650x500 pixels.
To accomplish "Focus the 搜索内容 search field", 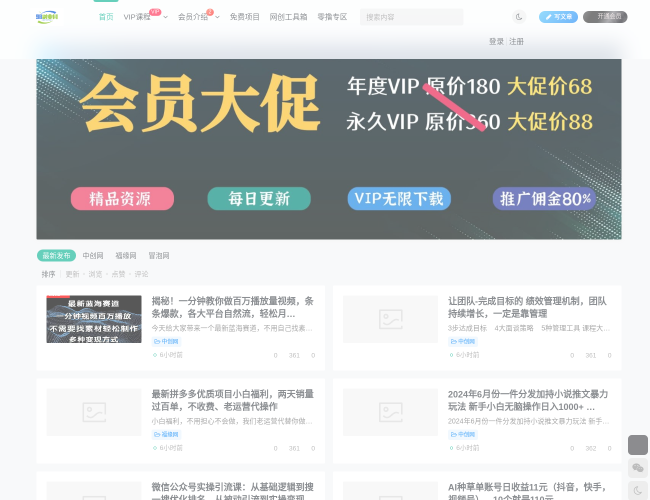I will (x=411, y=17).
